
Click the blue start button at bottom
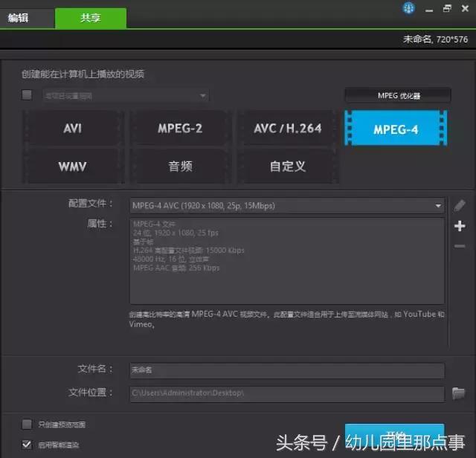tap(395, 437)
